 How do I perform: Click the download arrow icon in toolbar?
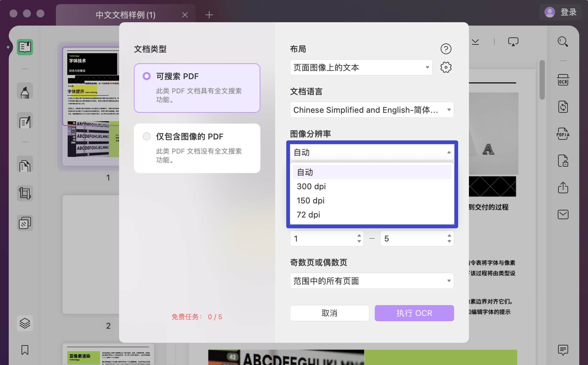[475, 42]
